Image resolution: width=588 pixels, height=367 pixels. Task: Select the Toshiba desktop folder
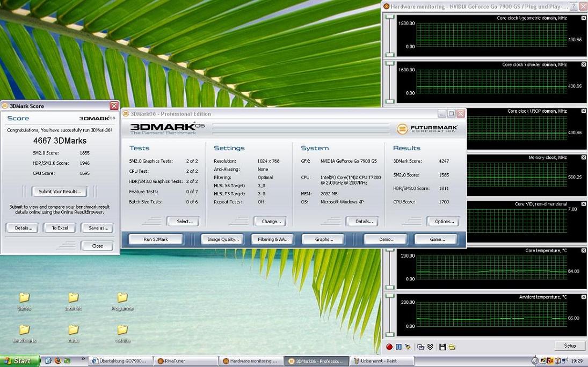pos(122,334)
